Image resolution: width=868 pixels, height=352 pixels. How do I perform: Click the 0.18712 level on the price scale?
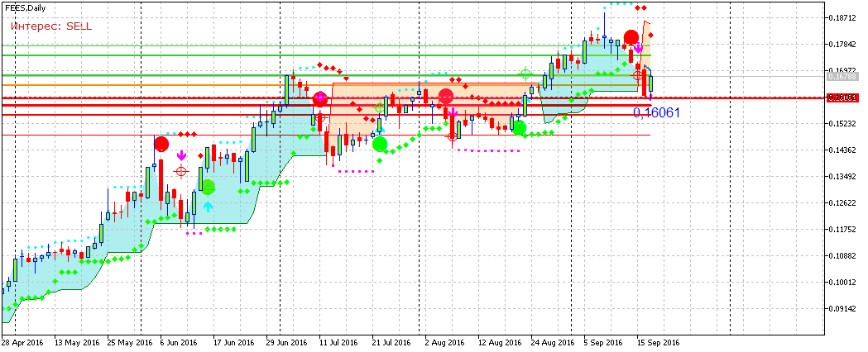[x=842, y=18]
